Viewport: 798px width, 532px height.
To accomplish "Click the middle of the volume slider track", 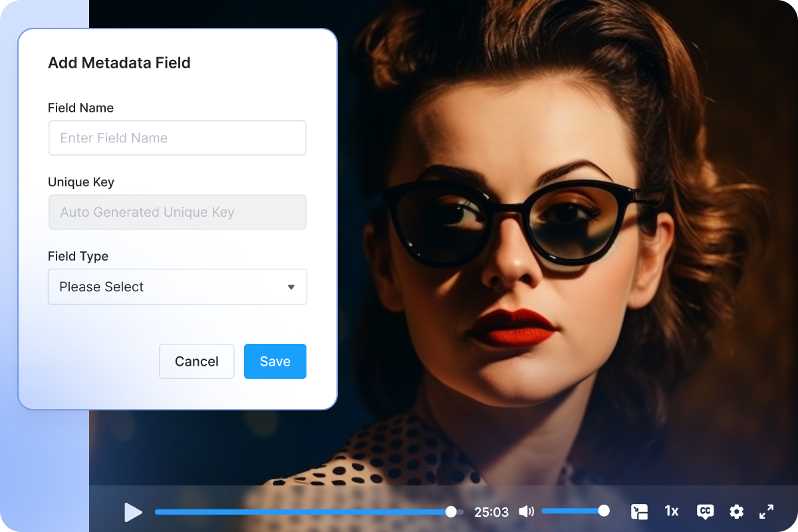I will tap(573, 511).
